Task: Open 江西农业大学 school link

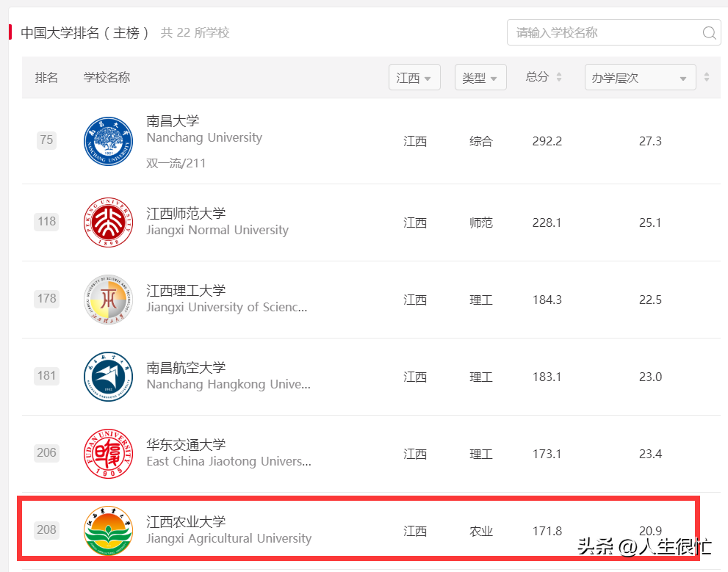Action: [x=187, y=522]
